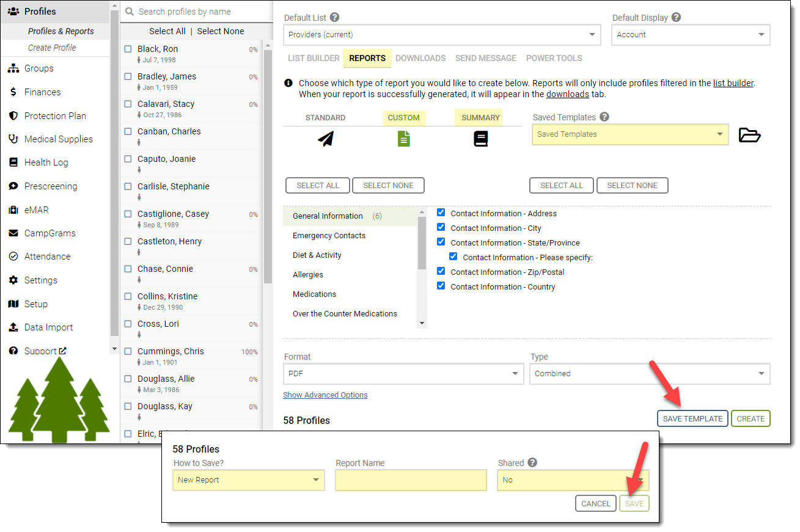Click the Medical Supplies stethoscope icon
Image resolution: width=800 pixels, height=532 pixels.
13,139
